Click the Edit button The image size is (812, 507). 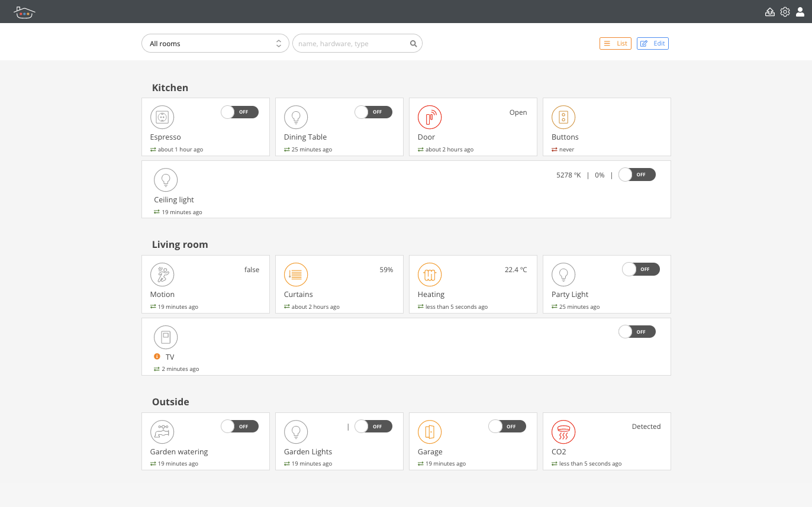tap(653, 44)
